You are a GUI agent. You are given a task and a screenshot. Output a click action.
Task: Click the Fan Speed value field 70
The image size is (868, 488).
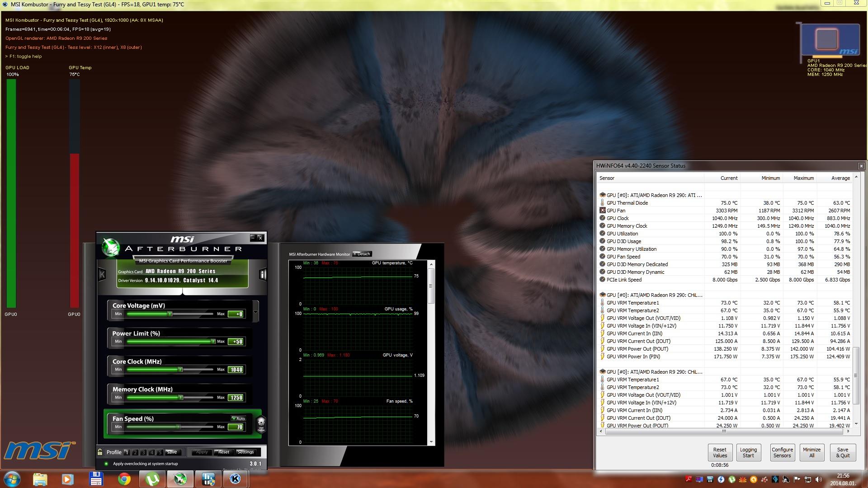(236, 427)
